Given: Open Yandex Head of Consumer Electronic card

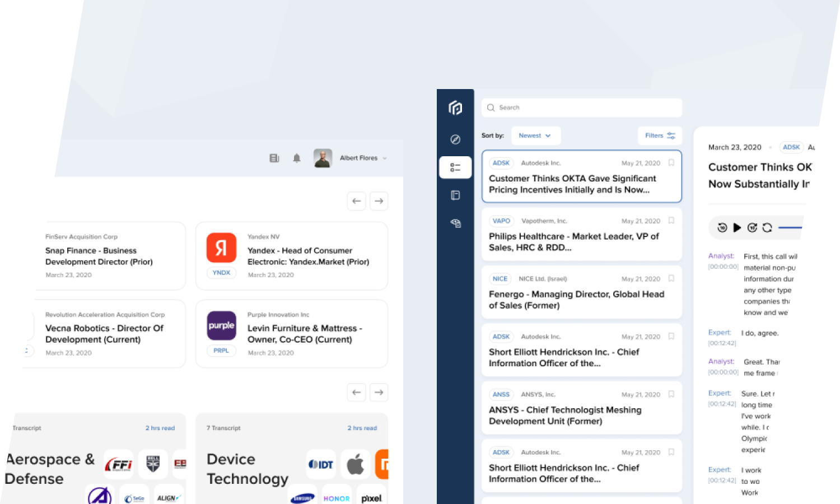Looking at the screenshot, I should [x=292, y=256].
